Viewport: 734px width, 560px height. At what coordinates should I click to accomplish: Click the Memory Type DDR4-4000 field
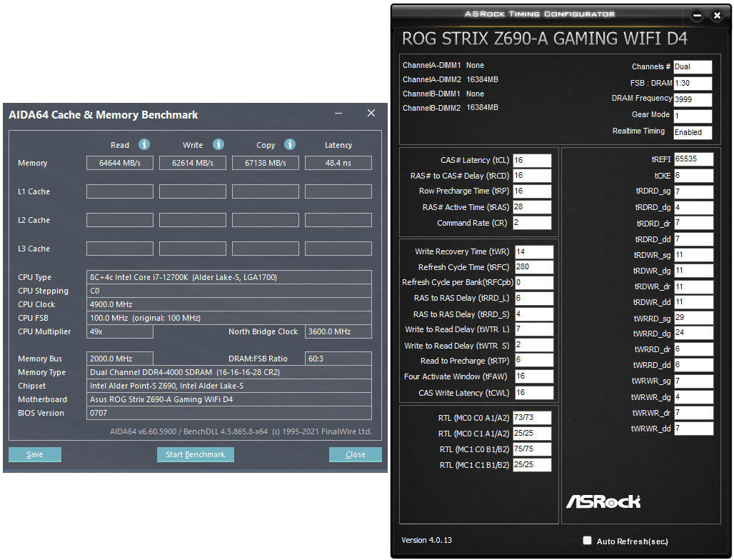pos(229,372)
